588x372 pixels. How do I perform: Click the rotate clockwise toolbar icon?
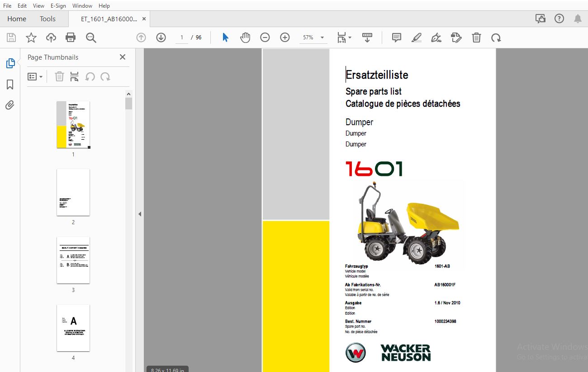coord(496,38)
